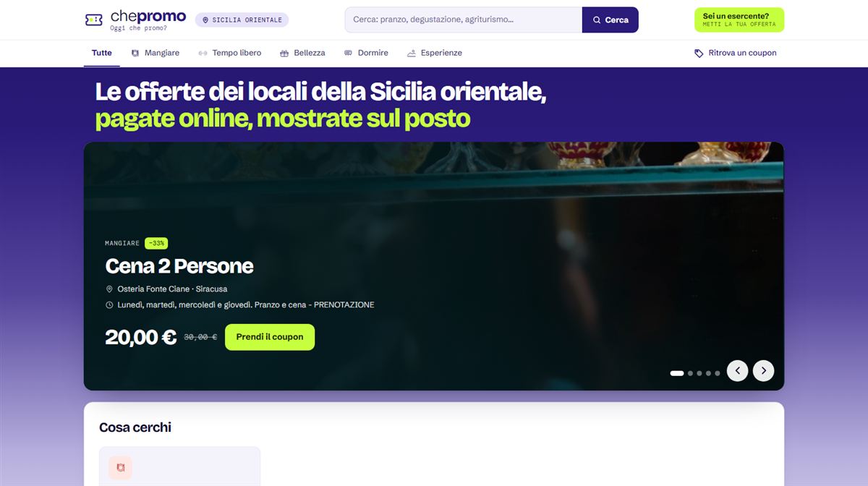The image size is (868, 486).
Task: Click the Esperienze tab icon
Action: click(x=412, y=53)
